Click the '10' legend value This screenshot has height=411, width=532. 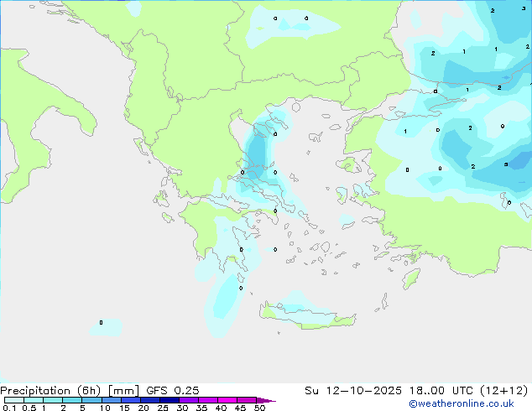click(x=105, y=408)
